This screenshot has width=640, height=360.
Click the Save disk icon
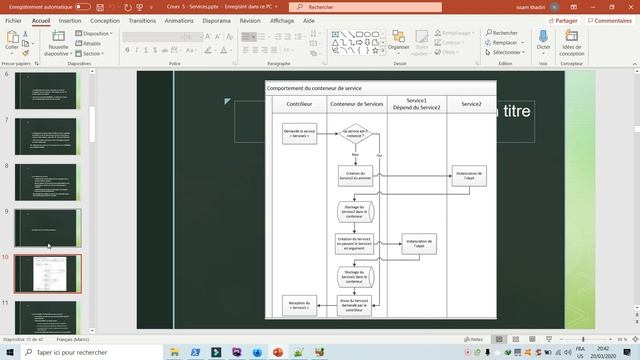[100, 7]
